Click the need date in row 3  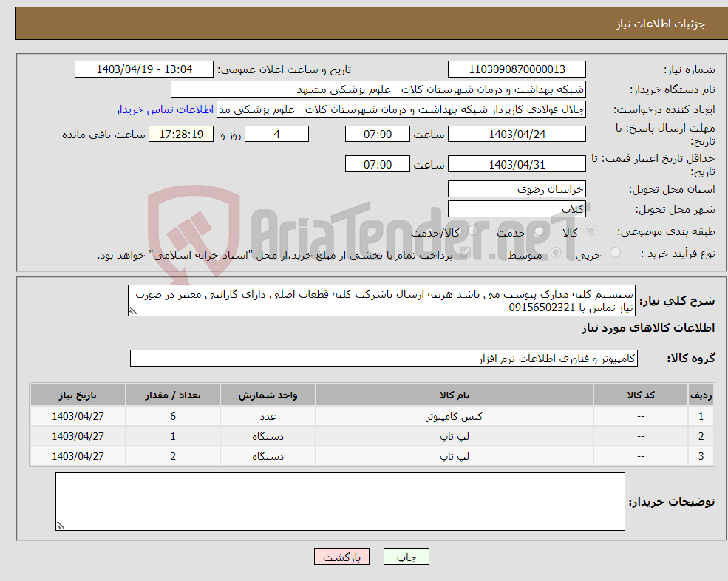[x=78, y=457]
